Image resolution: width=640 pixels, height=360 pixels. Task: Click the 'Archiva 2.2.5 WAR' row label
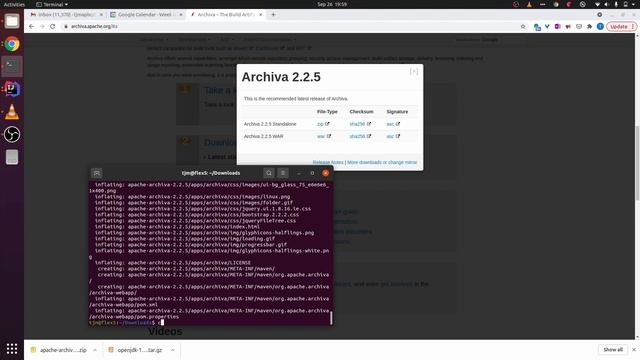[x=263, y=136]
